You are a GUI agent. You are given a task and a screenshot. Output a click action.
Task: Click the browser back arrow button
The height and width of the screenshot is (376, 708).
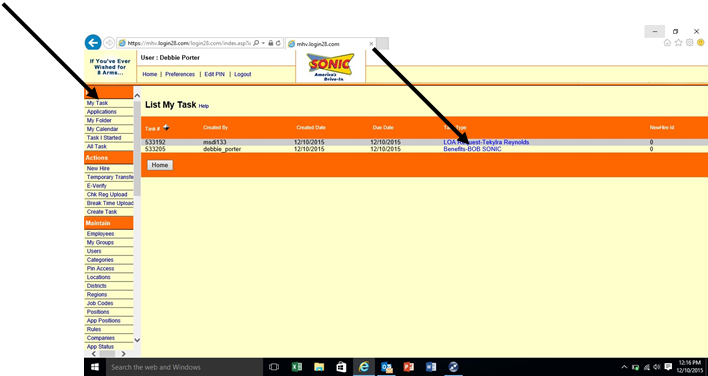(x=93, y=43)
